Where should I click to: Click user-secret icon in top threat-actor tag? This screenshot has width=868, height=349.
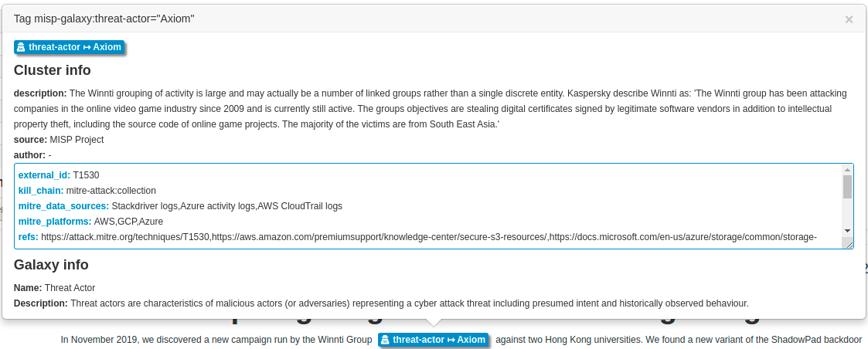click(x=21, y=47)
